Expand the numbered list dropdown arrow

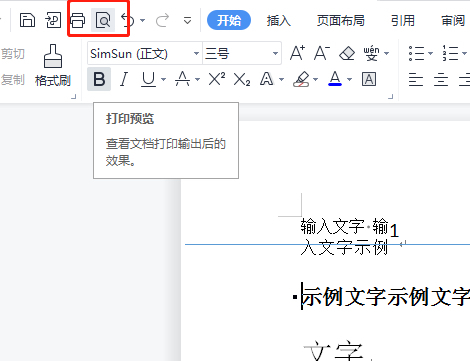(465, 53)
